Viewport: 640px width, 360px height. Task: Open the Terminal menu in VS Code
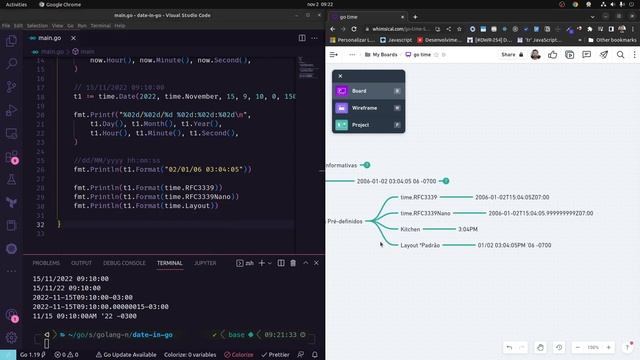coord(100,25)
